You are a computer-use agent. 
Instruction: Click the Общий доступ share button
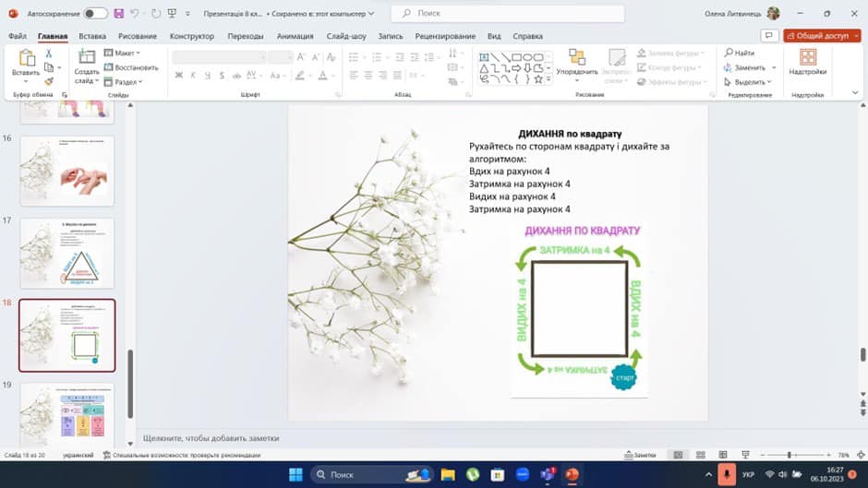click(x=822, y=36)
